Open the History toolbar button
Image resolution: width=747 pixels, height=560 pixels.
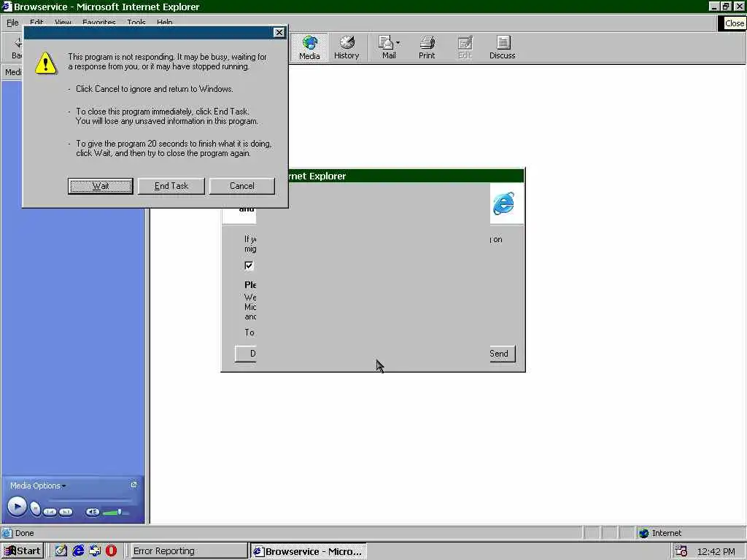coord(347,47)
